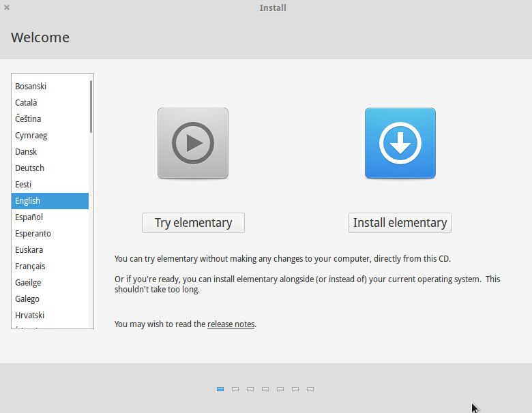Click the last progress step indicator
Viewport: 532px width, 413px height.
(310, 389)
